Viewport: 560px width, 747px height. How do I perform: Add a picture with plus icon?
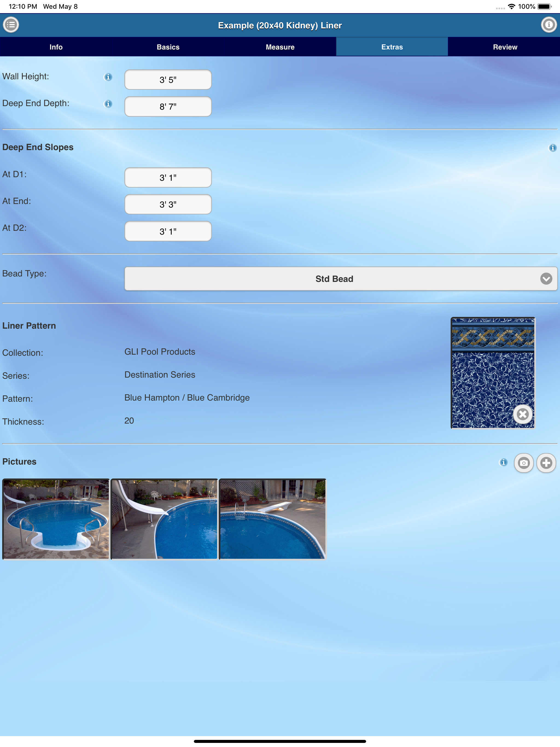click(x=546, y=463)
